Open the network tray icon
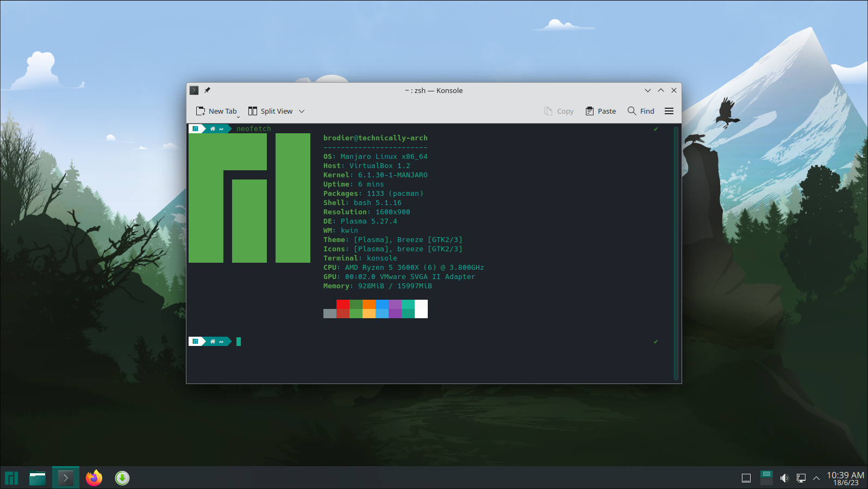The image size is (868, 489). point(801,478)
